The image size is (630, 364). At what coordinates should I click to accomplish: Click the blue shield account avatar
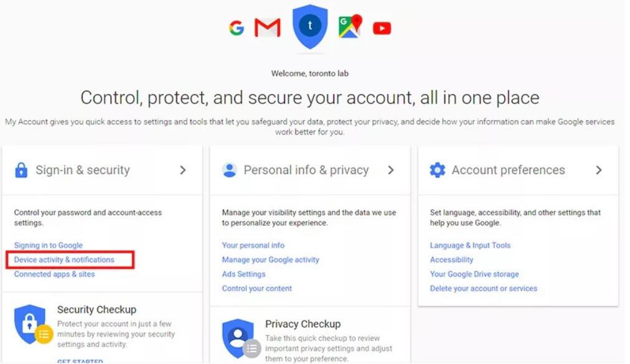310,27
